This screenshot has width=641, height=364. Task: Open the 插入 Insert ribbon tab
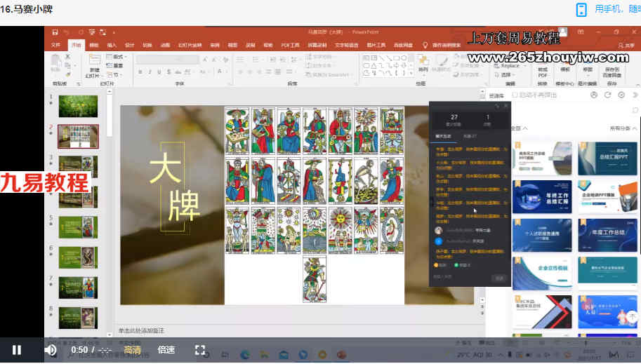tap(112, 45)
